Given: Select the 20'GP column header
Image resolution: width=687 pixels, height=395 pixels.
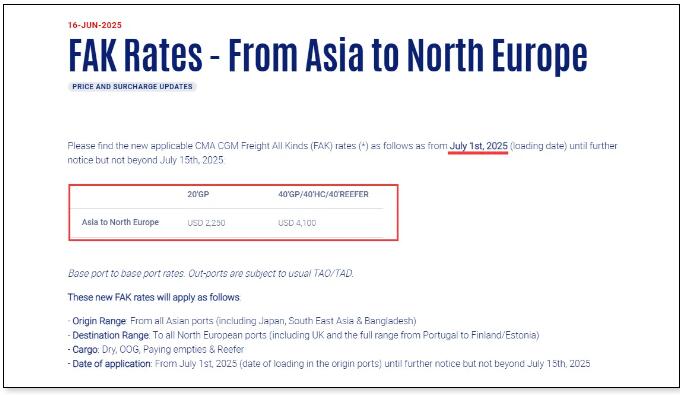Looking at the screenshot, I should pyautogui.click(x=198, y=194).
